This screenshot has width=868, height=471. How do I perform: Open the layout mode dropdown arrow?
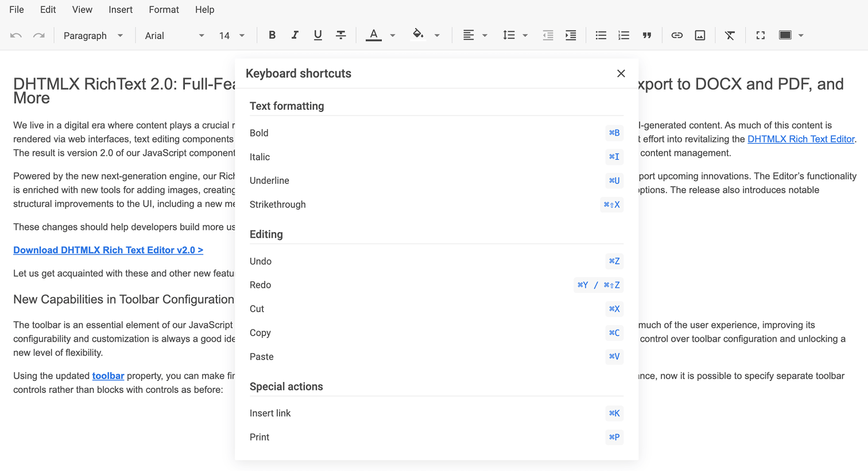801,36
